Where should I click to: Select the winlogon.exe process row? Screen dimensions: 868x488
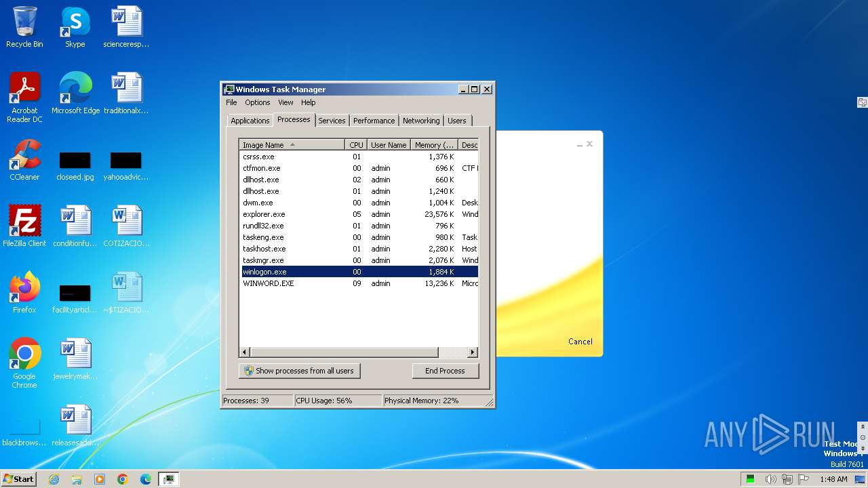coord(359,272)
